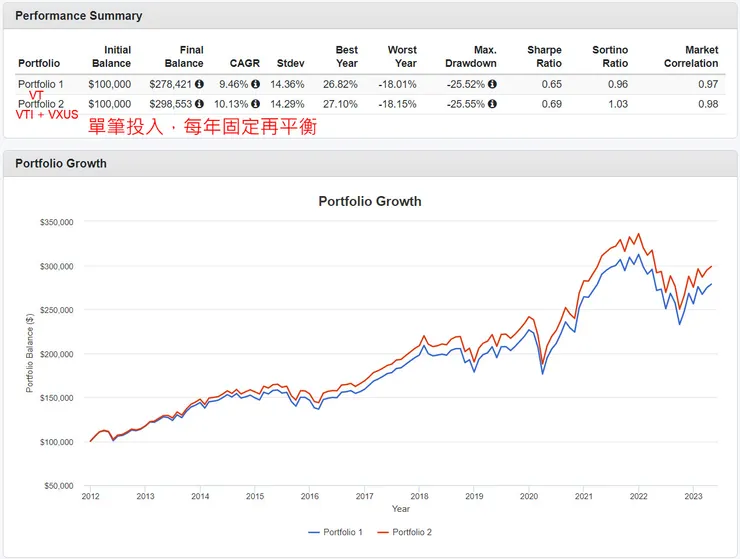Select the Portfolio 2 row label
Viewport: 740px width, 559px height.
pos(41,104)
